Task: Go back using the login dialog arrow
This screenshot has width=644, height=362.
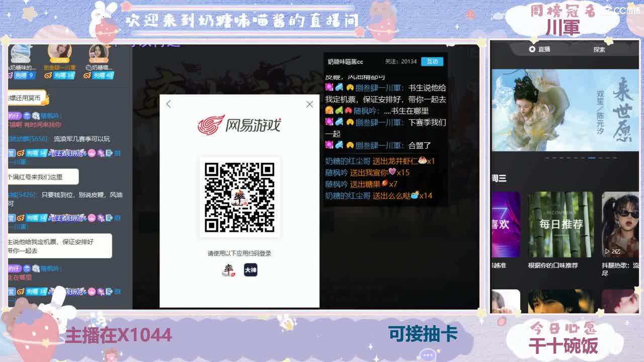Action: coord(169,104)
